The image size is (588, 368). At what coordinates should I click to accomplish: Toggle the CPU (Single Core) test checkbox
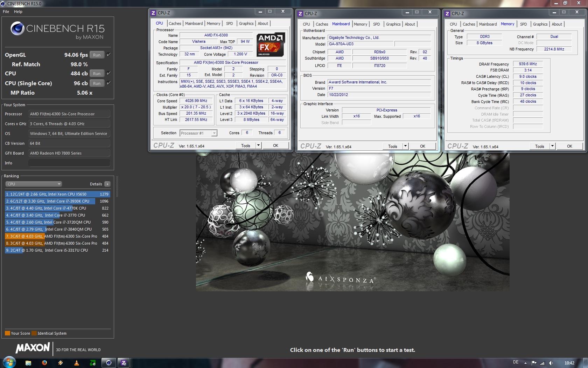[x=108, y=83]
